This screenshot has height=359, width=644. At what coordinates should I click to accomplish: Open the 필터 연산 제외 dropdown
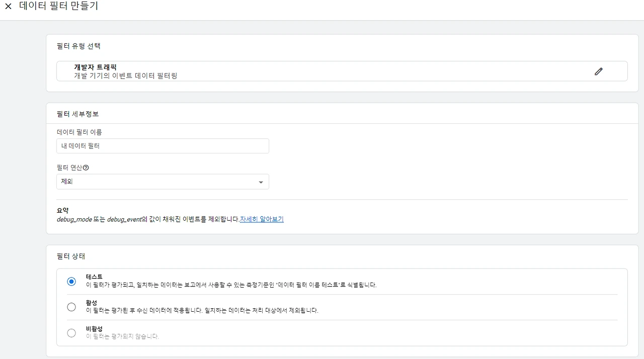163,182
